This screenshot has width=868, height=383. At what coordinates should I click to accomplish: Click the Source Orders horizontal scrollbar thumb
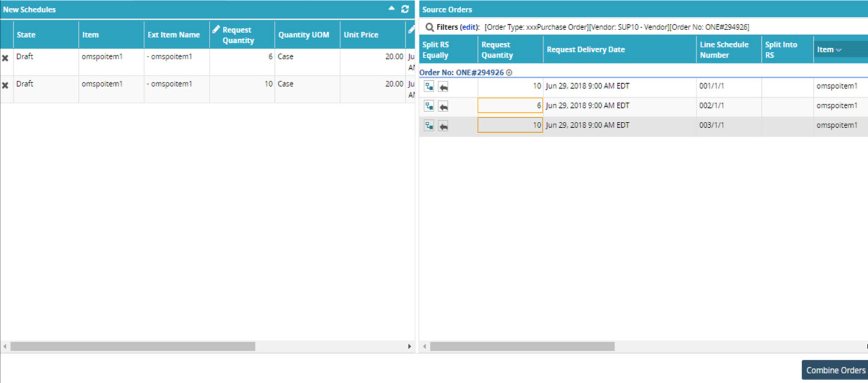(x=522, y=346)
